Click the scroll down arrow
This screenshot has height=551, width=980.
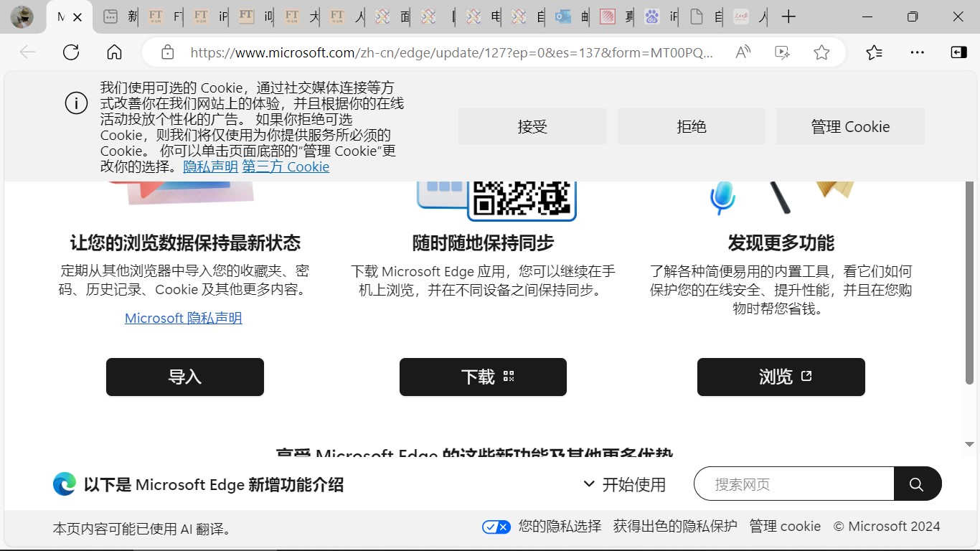969,445
